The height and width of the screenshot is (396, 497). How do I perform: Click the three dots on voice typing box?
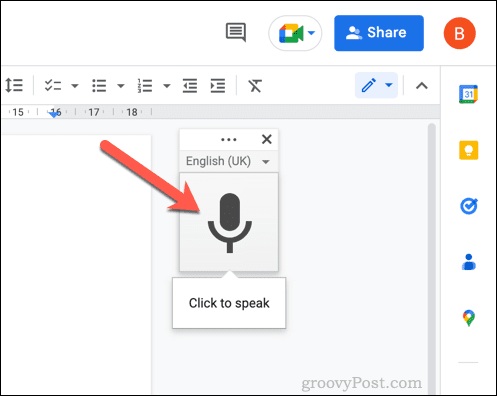pos(229,140)
